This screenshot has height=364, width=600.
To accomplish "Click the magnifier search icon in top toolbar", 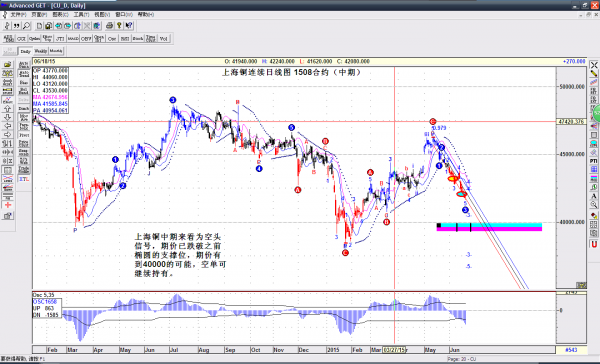I will point(26,26).
